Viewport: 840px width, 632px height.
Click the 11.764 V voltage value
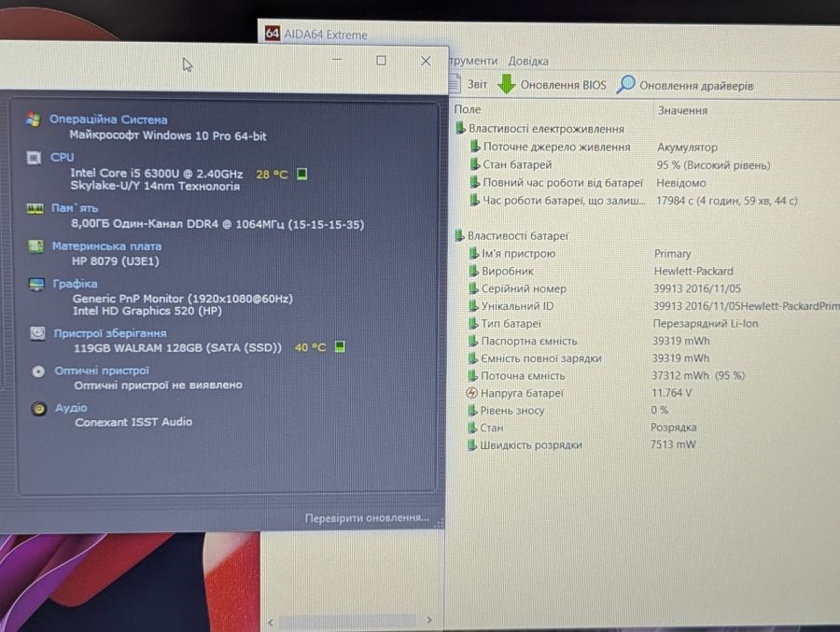point(671,393)
